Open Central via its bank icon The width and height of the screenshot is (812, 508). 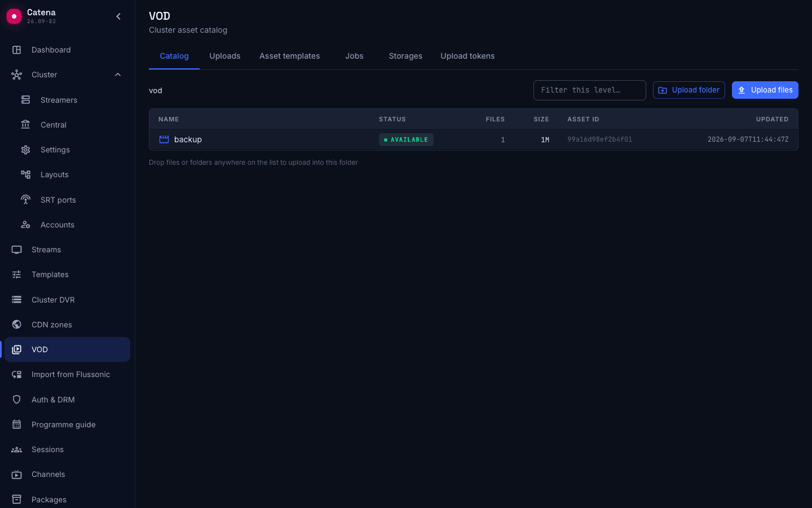26,125
